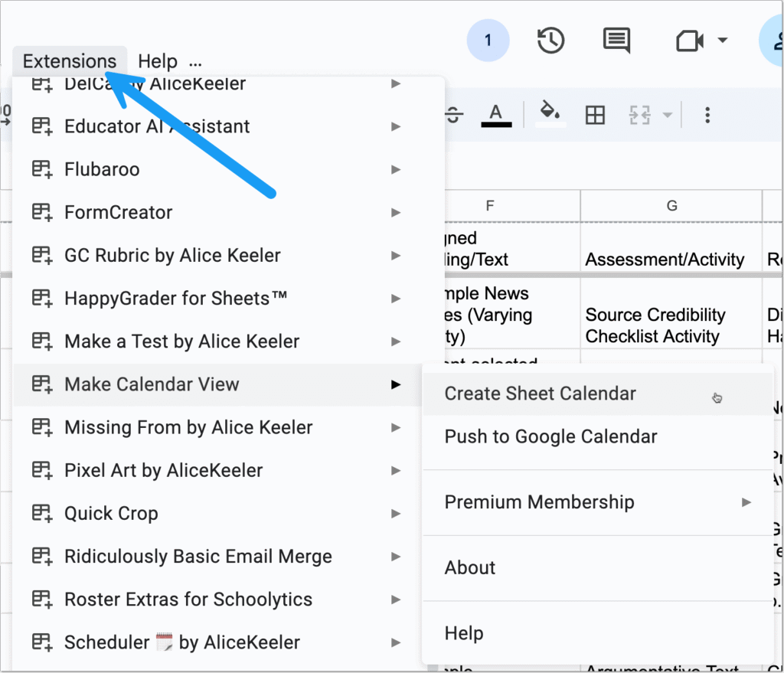
Task: Open the Extensions menu
Action: [x=70, y=61]
